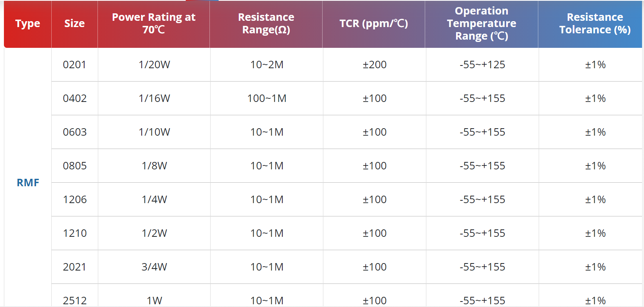Select the ±200 TCR value
This screenshot has width=644, height=307.
375,65
